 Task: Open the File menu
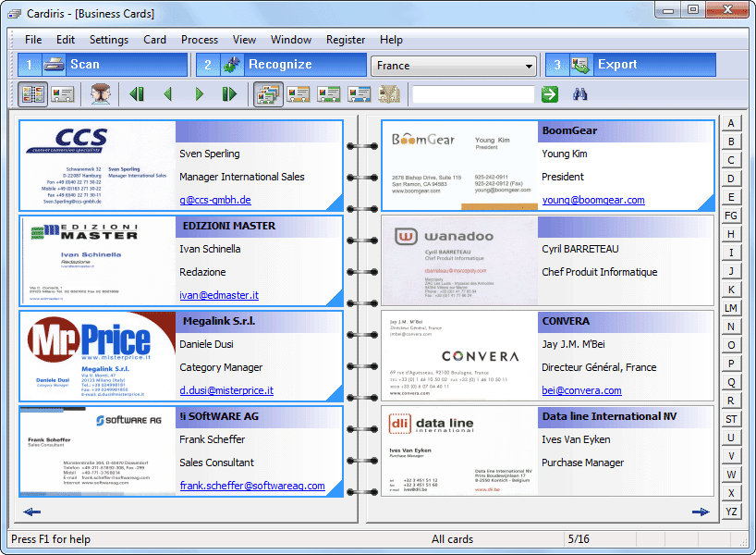pos(33,40)
